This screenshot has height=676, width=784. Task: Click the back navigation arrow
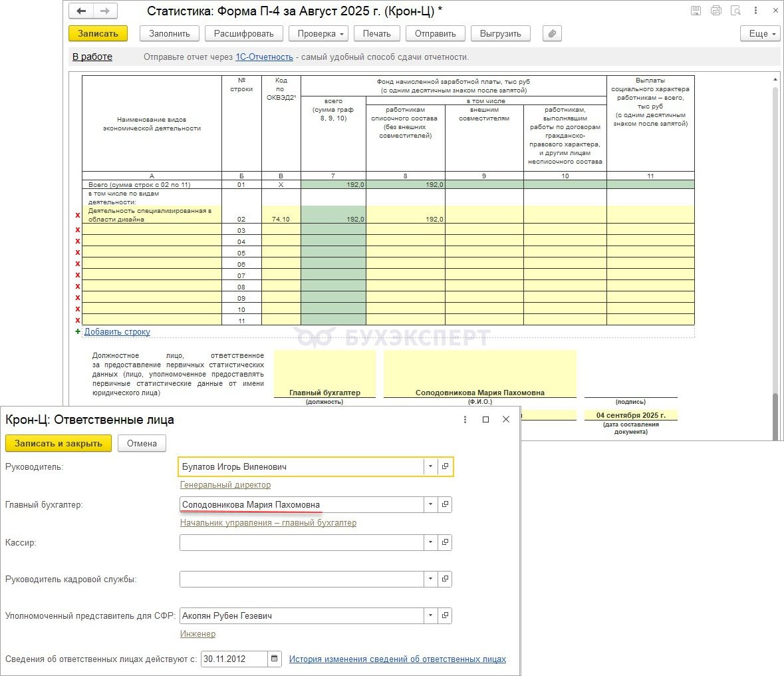(82, 11)
